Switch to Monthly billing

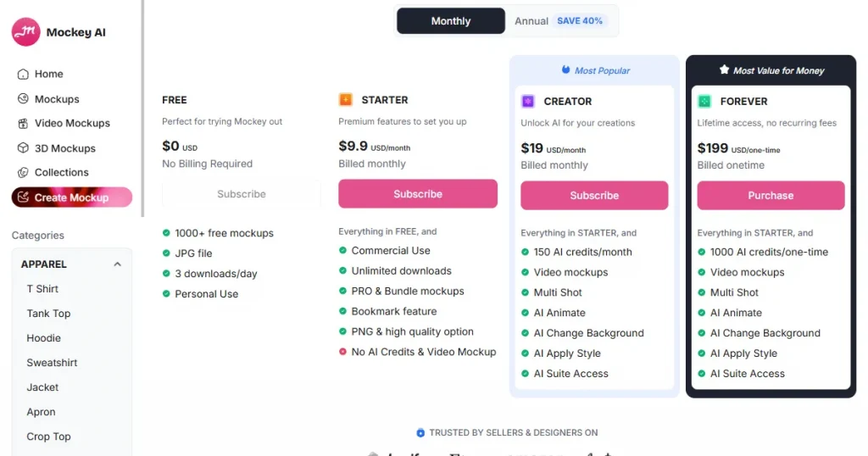[x=451, y=21]
